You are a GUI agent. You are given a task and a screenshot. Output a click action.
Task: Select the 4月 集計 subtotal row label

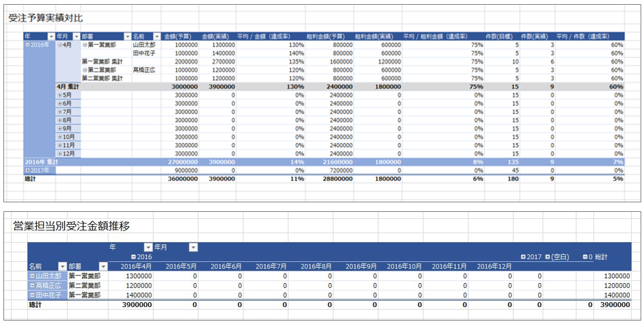pyautogui.click(x=68, y=86)
